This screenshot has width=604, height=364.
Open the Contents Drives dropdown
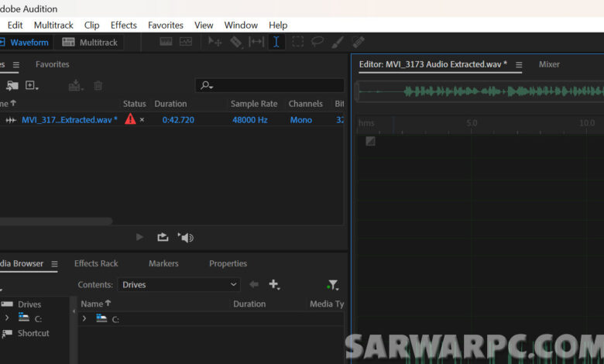(x=179, y=285)
